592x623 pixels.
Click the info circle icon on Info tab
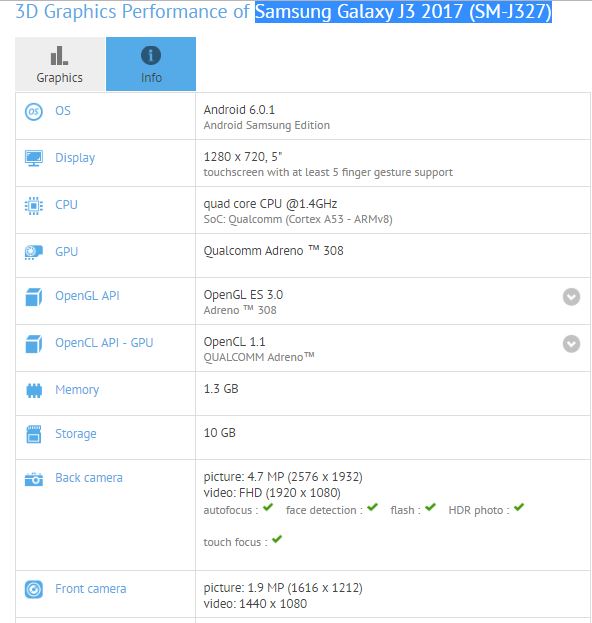151,55
